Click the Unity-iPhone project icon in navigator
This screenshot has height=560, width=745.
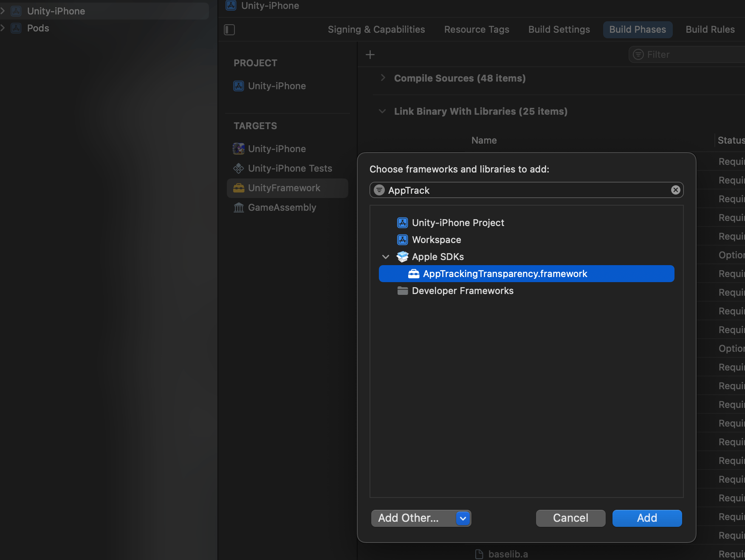(16, 11)
